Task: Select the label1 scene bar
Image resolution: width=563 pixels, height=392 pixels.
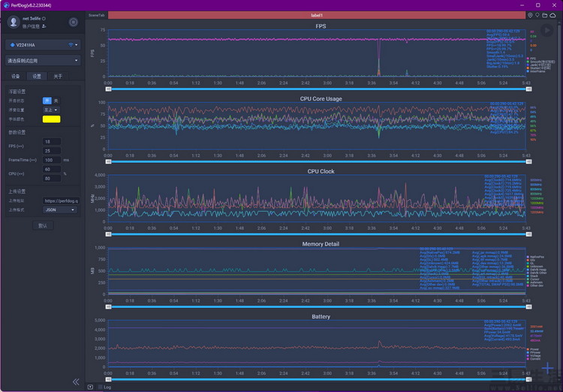Action: [317, 15]
